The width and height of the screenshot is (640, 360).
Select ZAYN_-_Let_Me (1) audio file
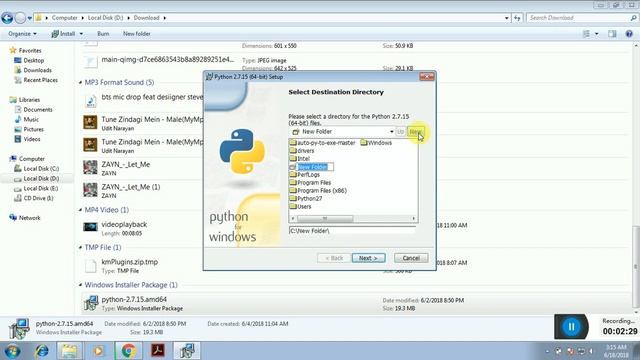[x=131, y=187]
